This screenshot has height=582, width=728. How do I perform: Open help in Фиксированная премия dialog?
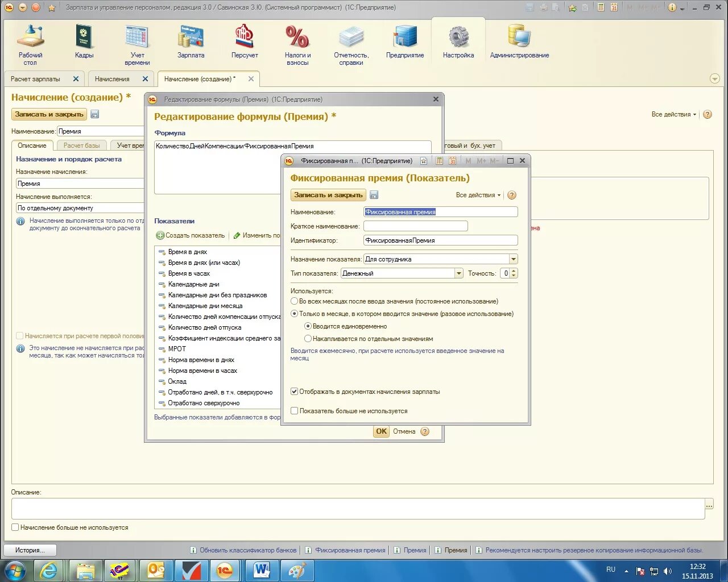512,195
